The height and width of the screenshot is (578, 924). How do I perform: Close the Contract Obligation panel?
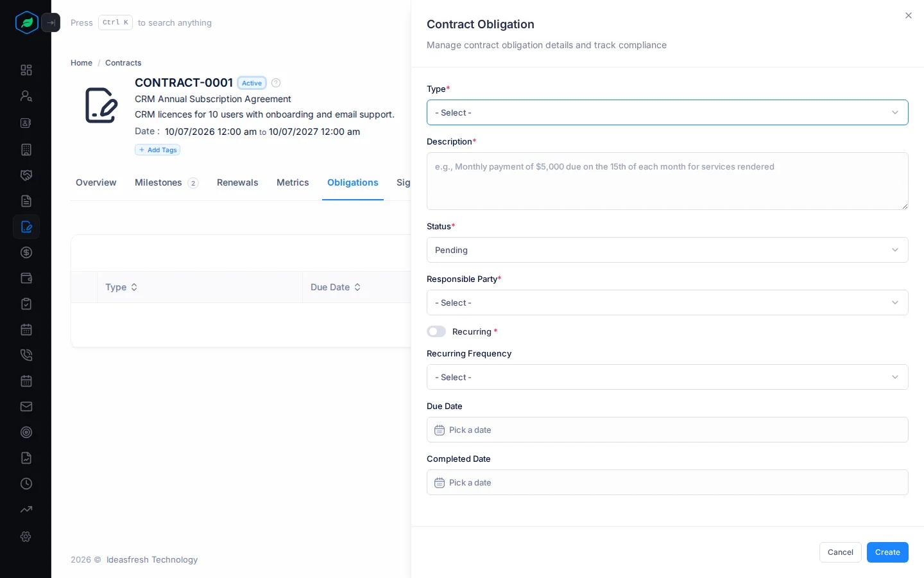click(909, 15)
